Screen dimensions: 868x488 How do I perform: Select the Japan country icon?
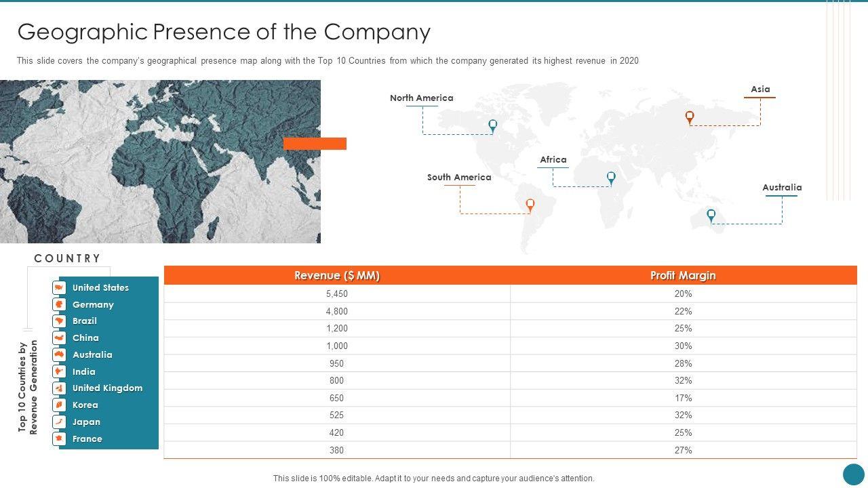59,422
